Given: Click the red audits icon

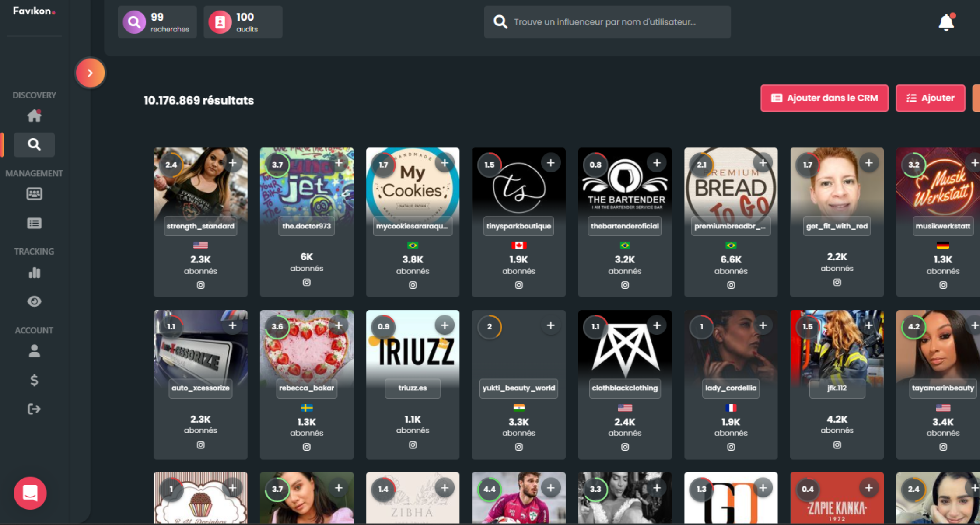Looking at the screenshot, I should pyautogui.click(x=220, y=22).
